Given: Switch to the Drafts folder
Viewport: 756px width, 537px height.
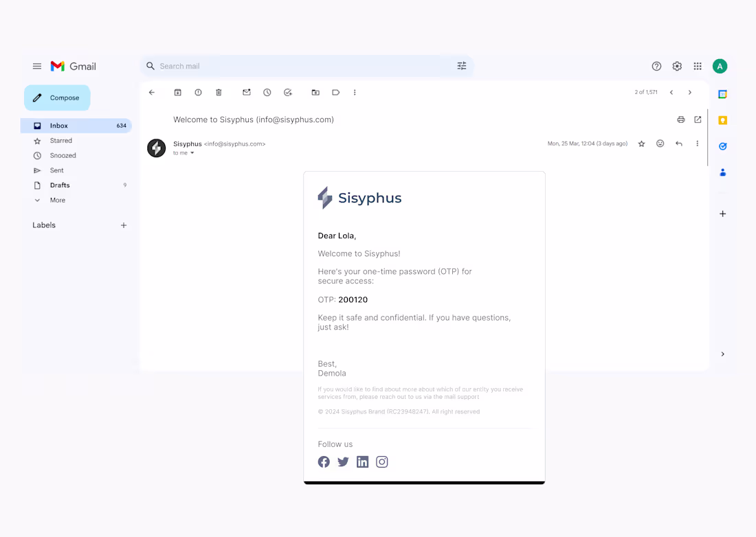Looking at the screenshot, I should (58, 185).
